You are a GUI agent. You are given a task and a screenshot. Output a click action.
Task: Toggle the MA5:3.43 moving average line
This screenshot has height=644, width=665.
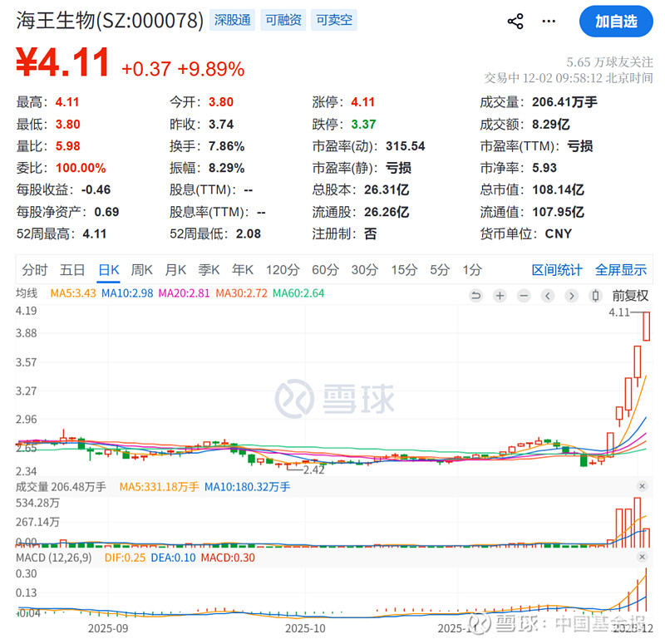click(x=72, y=293)
